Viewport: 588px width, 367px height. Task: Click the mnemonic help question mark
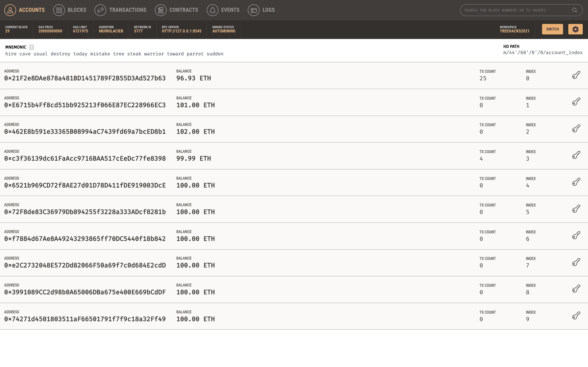(31, 47)
